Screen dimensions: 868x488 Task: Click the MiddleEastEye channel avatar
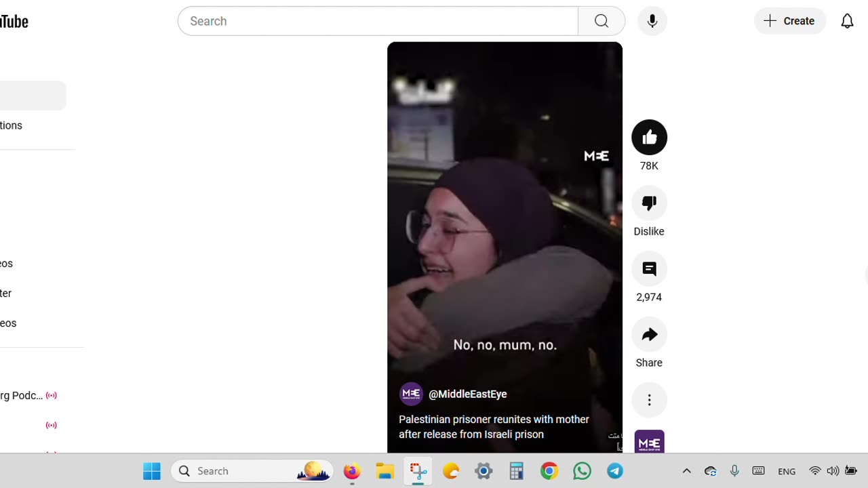(x=411, y=394)
